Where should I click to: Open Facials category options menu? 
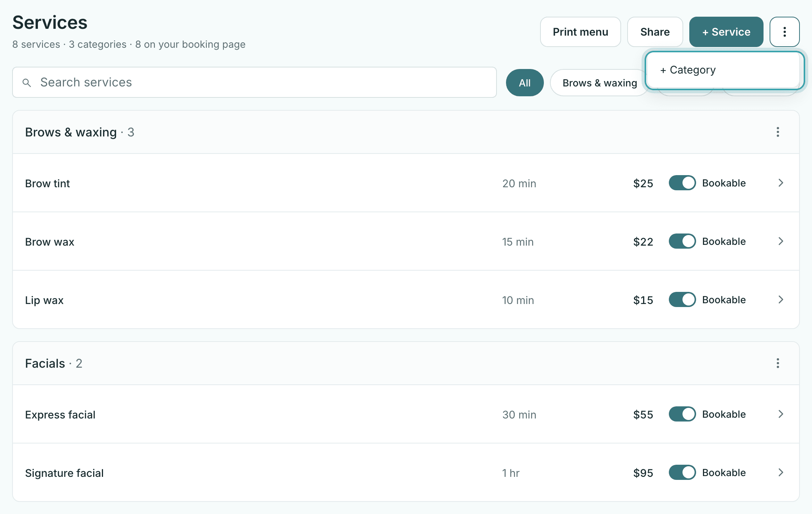pyautogui.click(x=778, y=363)
